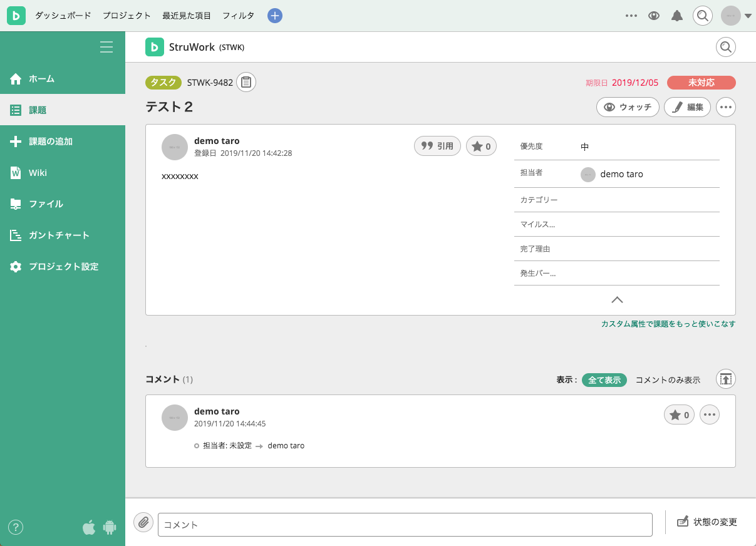Click the red 未対応 status badge
Image resolution: width=756 pixels, height=546 pixels.
coord(701,82)
